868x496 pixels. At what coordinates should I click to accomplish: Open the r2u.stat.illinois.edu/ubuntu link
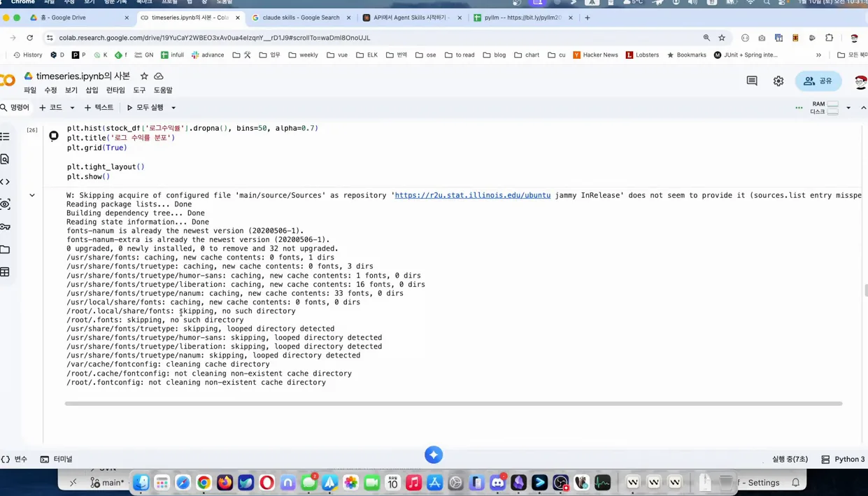(473, 195)
